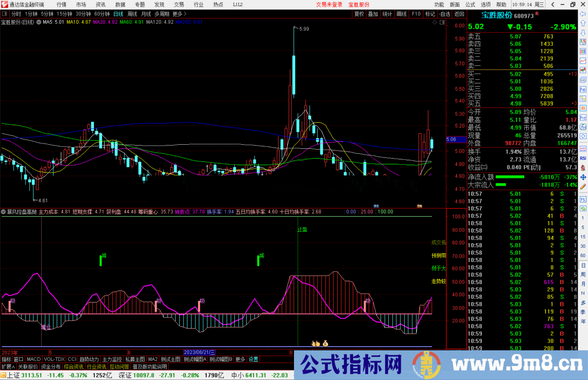Screen dimensions: 588x380
Task: Click the 叠加 overlay button
Action: point(373,14)
